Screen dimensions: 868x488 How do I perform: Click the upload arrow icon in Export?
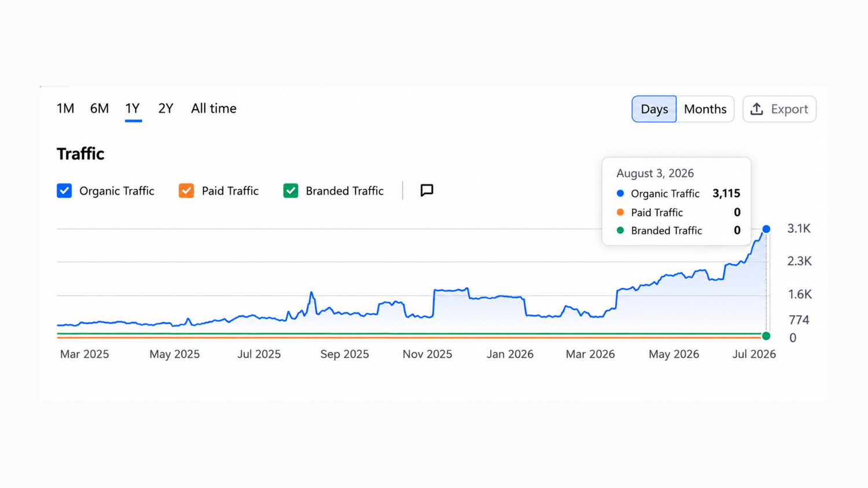point(757,109)
